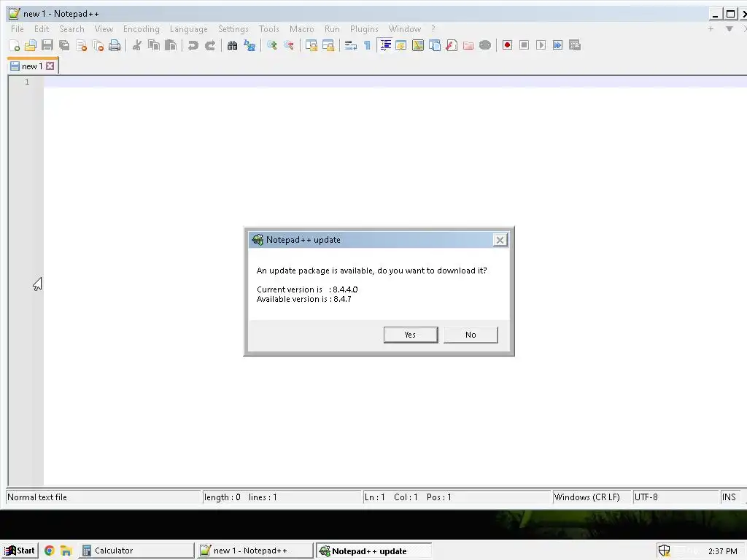
Task: Click the Monitoring eye icon
Action: click(485, 45)
